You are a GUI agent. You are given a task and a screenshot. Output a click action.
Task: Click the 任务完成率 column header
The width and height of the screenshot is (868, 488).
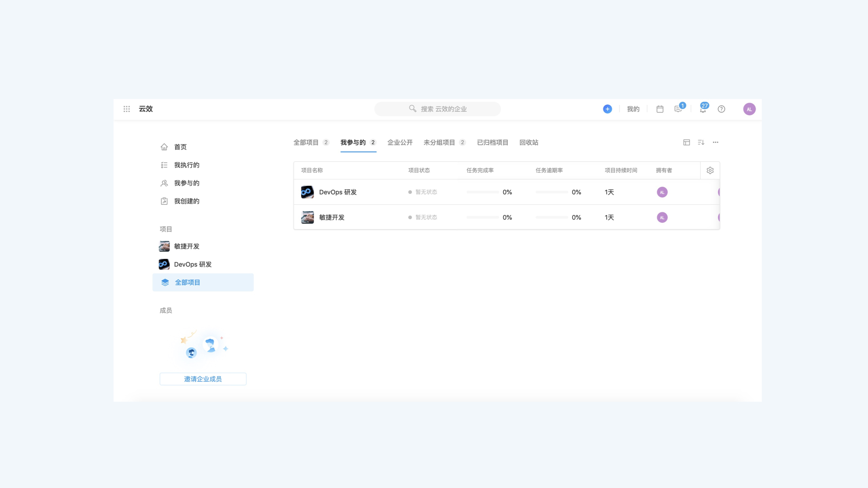[480, 170]
